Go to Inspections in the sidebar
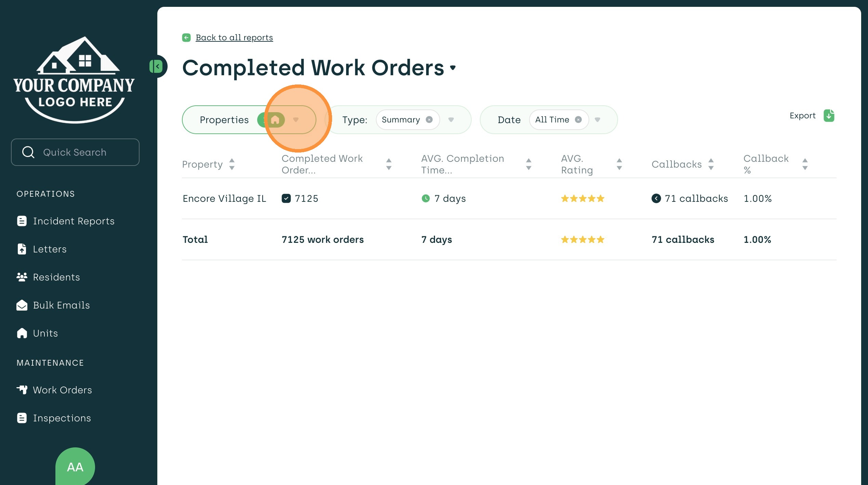 [62, 418]
